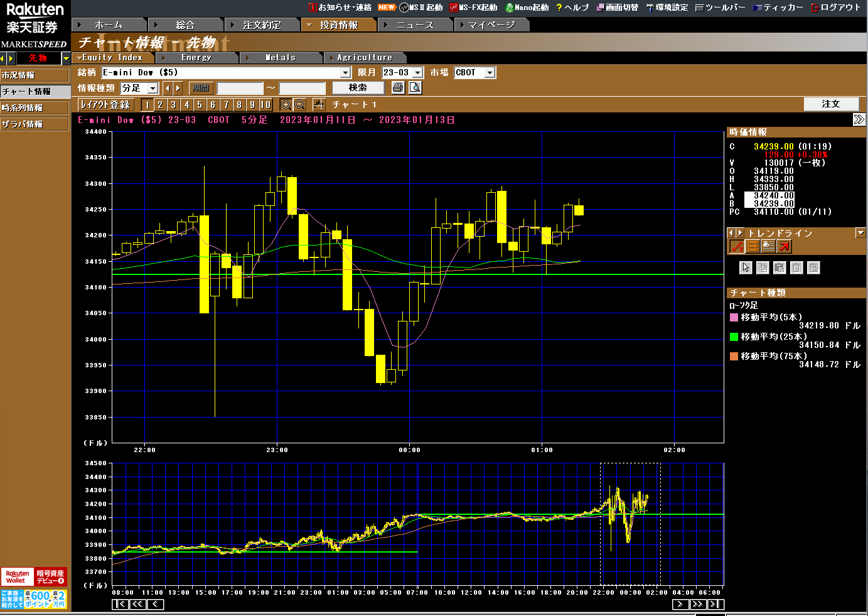Click ログアウト to log out
Viewport: 868px width, 616px height.
[x=836, y=8]
